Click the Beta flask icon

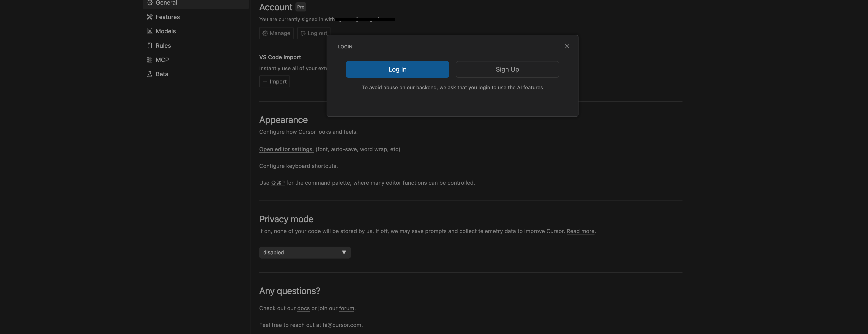point(150,74)
